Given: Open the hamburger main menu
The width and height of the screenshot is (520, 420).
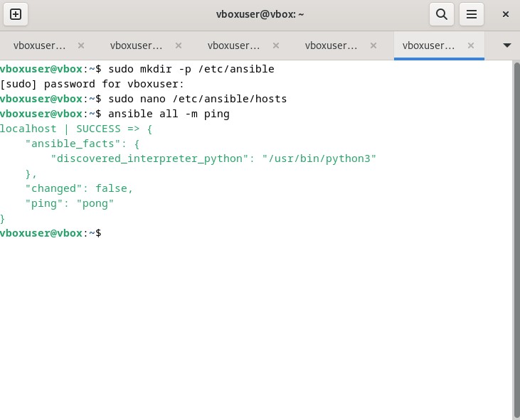Looking at the screenshot, I should coord(471,14).
